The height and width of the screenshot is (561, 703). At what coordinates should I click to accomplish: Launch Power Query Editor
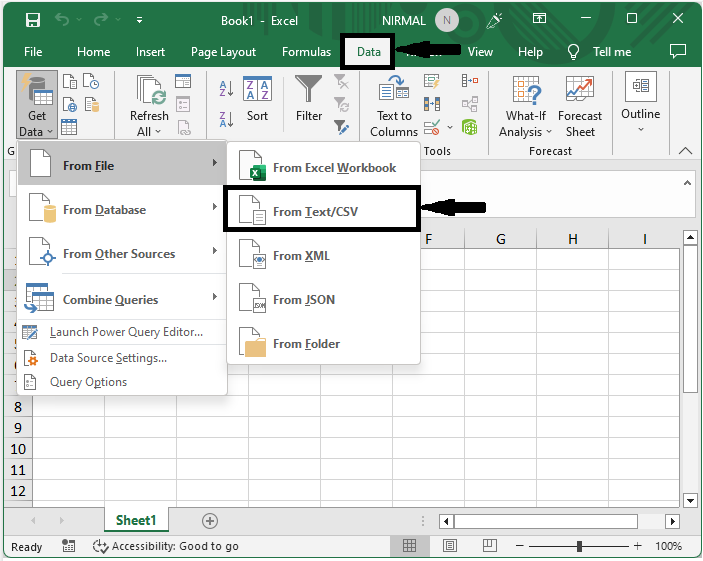coord(122,332)
